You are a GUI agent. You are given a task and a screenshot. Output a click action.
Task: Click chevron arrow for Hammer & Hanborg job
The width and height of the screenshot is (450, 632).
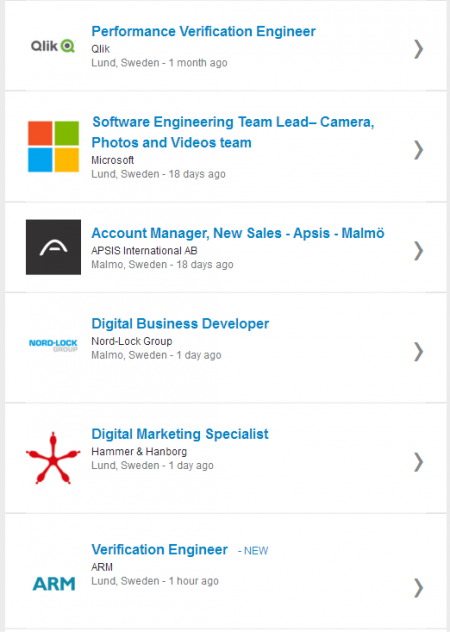[419, 462]
